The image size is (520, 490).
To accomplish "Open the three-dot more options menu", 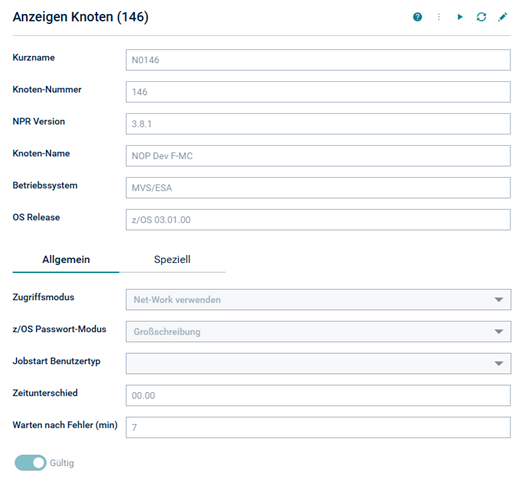I will click(439, 17).
